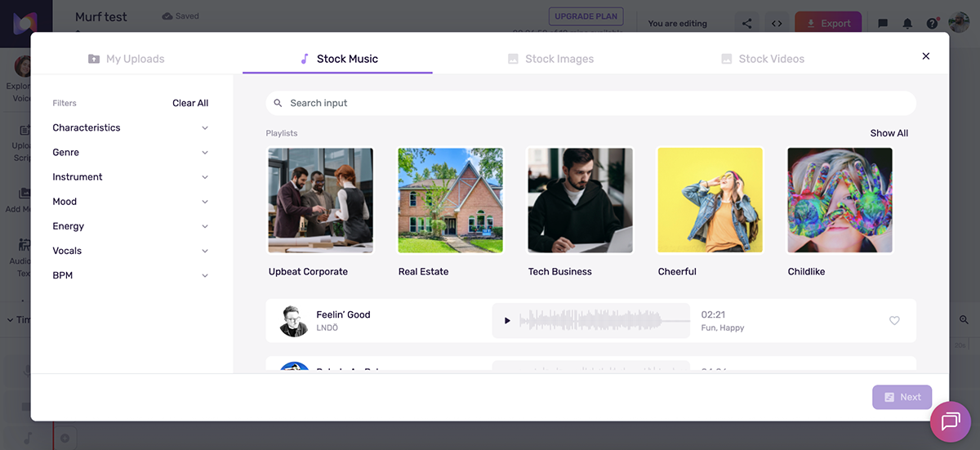Viewport: 980px width, 450px height.
Task: Switch to the Stock Images tab
Action: [x=550, y=59]
